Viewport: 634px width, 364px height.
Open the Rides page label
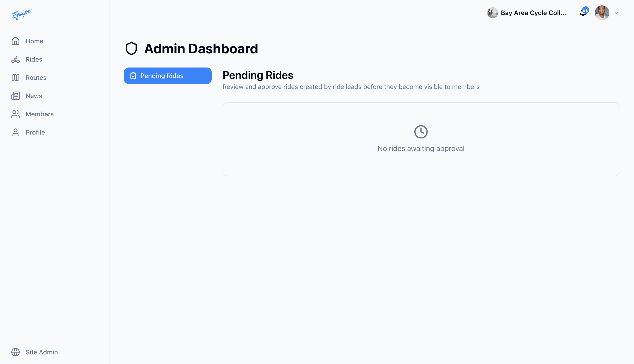[34, 59]
